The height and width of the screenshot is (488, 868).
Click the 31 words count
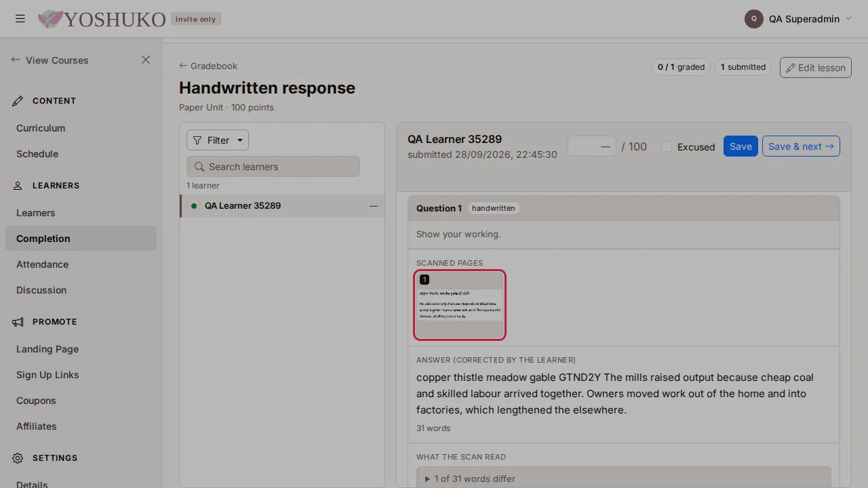(x=433, y=428)
